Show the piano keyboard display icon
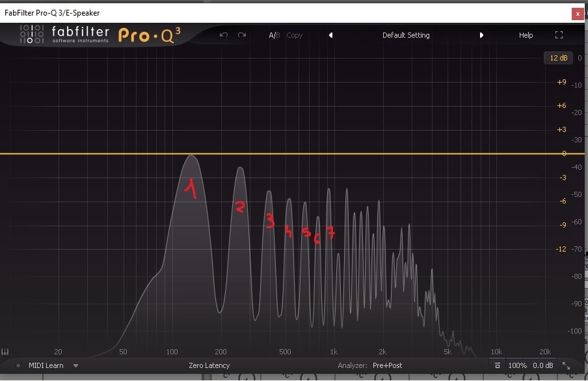 click(5, 352)
